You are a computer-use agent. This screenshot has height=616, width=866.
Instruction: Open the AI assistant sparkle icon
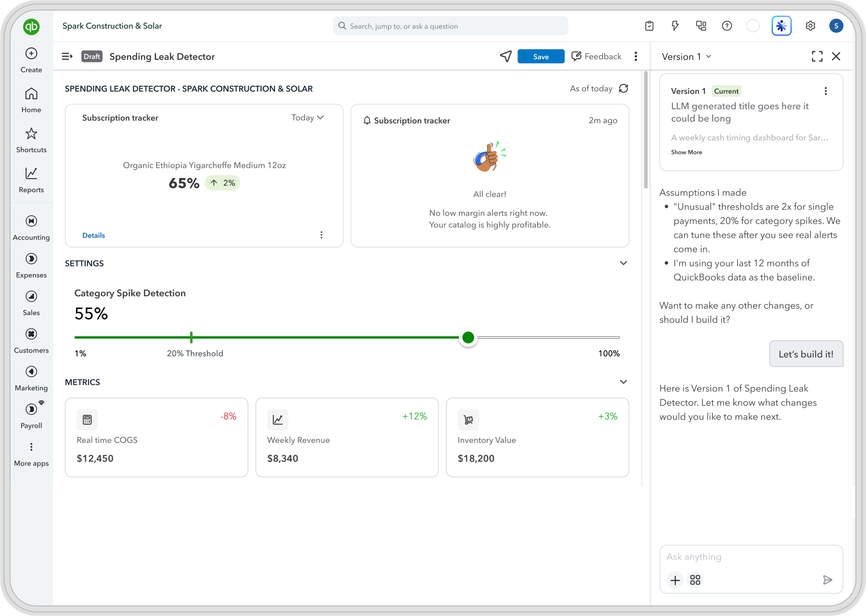tap(782, 26)
